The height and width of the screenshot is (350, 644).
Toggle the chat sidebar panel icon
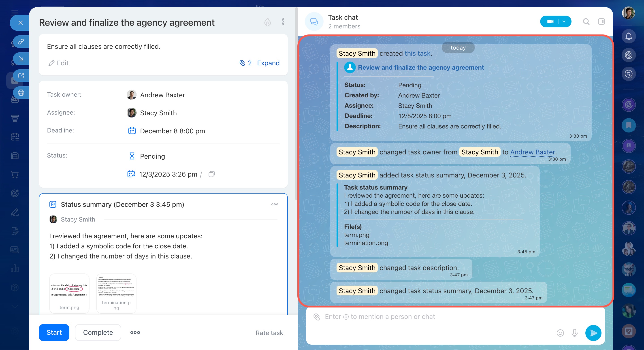click(x=601, y=21)
